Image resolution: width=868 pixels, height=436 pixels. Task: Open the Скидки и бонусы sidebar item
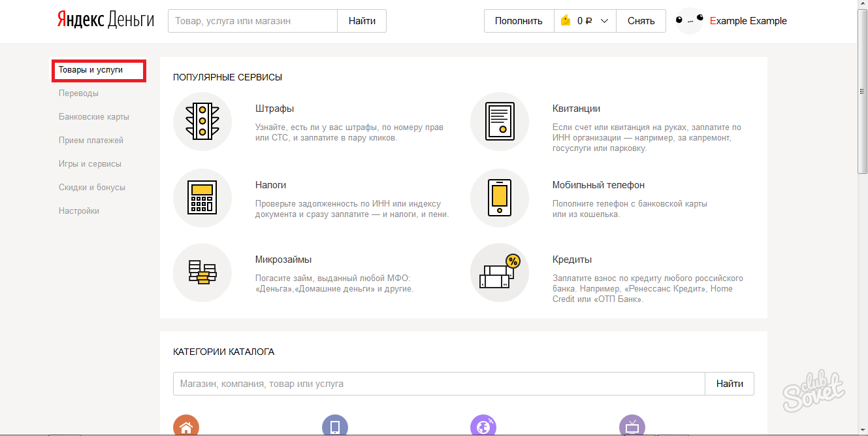(x=92, y=188)
